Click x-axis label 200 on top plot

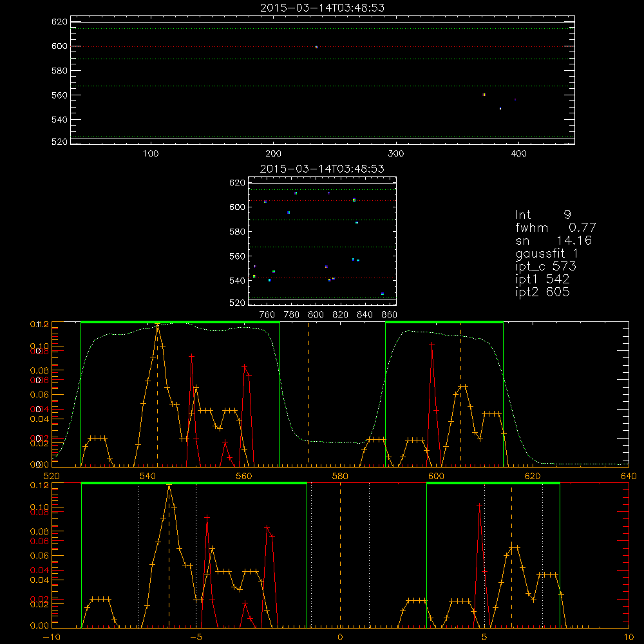(x=273, y=154)
